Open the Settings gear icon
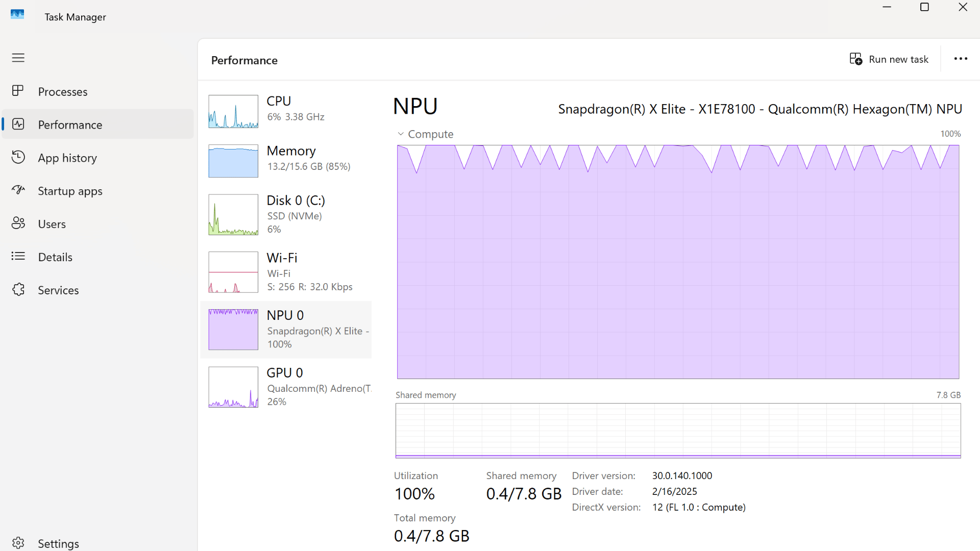Viewport: 980px width, 551px height. click(x=18, y=543)
